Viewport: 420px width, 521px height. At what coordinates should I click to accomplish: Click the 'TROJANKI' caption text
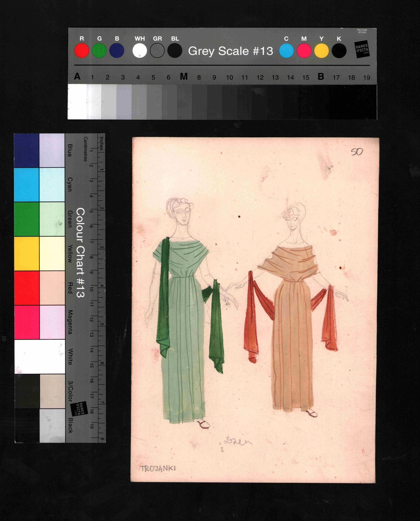[158, 469]
